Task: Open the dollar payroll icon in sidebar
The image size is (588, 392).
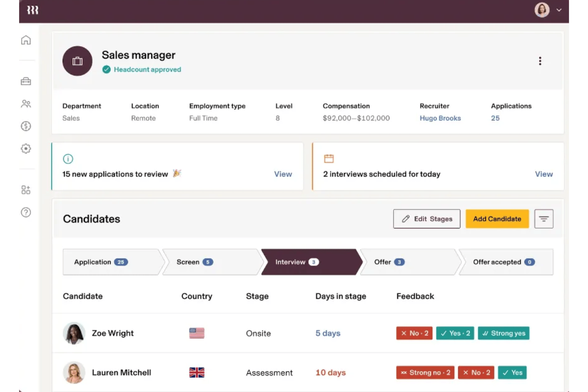Action: 26,126
